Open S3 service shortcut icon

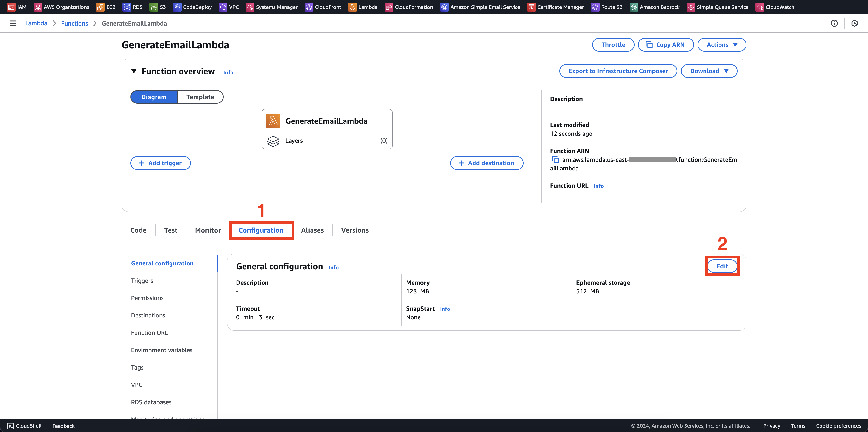[154, 7]
